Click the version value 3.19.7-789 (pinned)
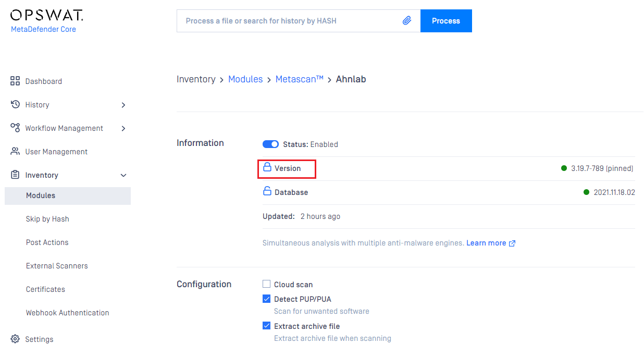644x356 pixels. (x=602, y=168)
